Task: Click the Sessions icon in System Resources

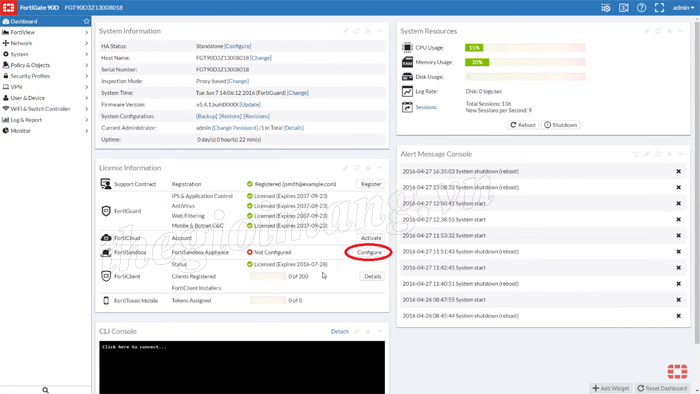Action: click(407, 107)
